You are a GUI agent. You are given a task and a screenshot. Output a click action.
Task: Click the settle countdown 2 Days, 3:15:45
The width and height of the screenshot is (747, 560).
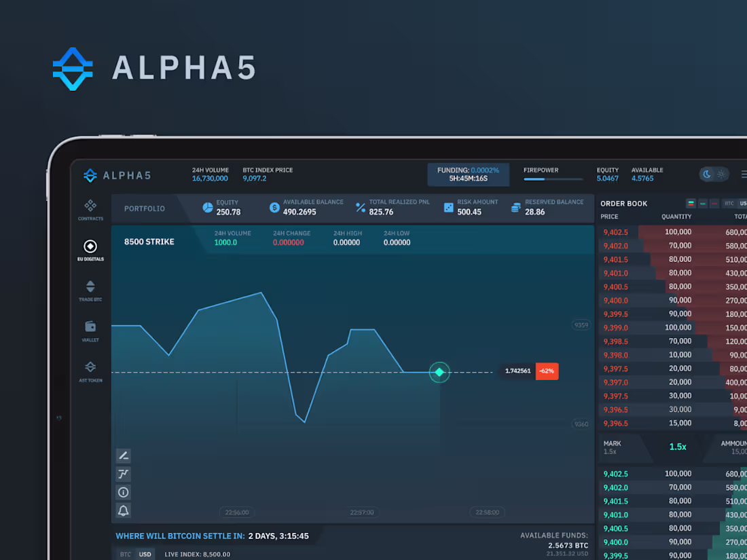pyautogui.click(x=278, y=536)
